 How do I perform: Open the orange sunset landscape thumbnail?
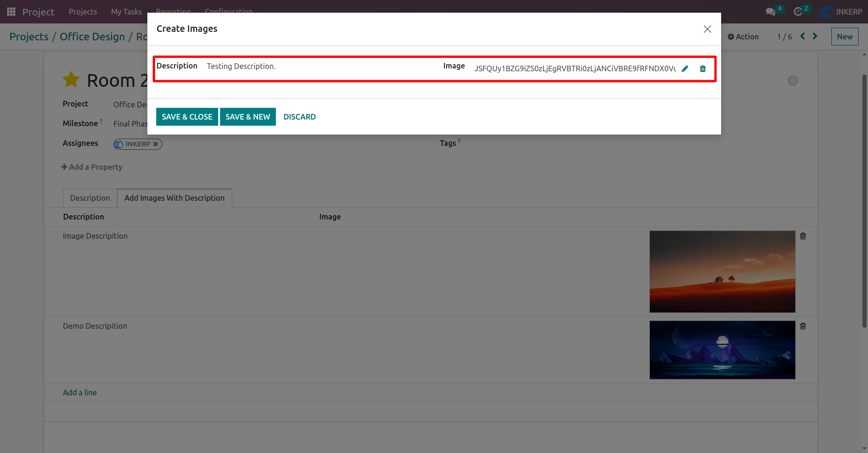pos(723,272)
